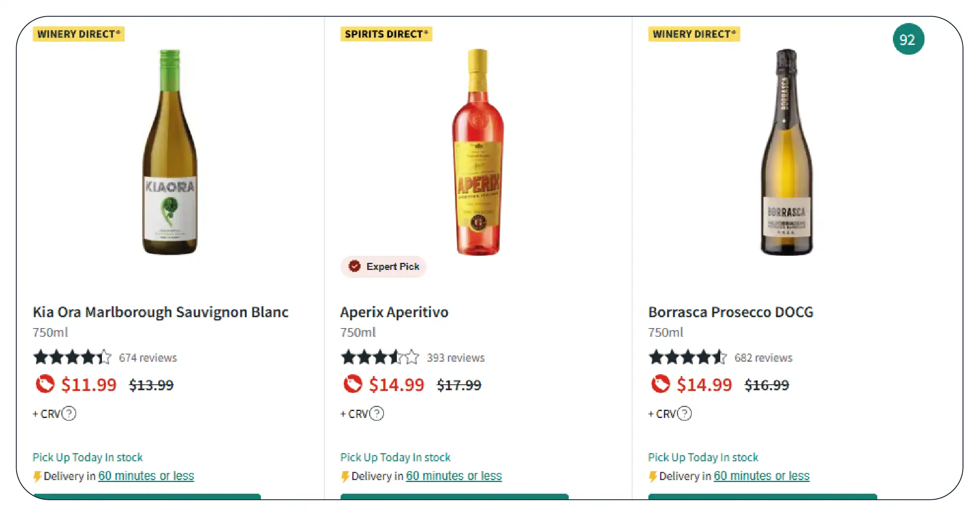This screenshot has width=980, height=516.
Task: View the 393 reviews for Aperix
Action: (455, 358)
